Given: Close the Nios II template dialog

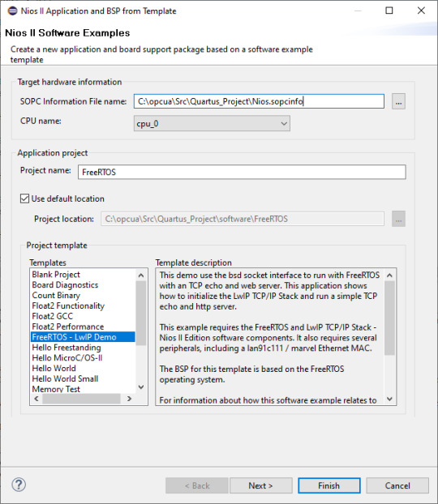Looking at the screenshot, I should coord(421,11).
